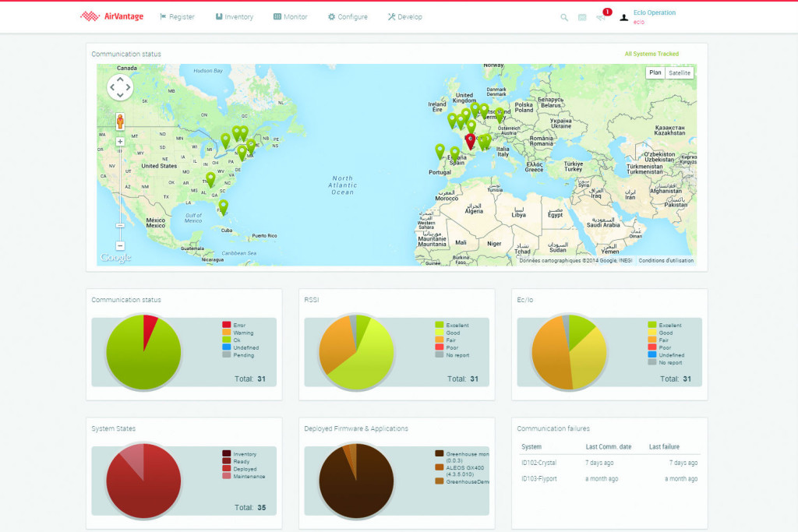Open the Monitor menu
Image resolution: width=798 pixels, height=532 pixels.
click(x=291, y=16)
